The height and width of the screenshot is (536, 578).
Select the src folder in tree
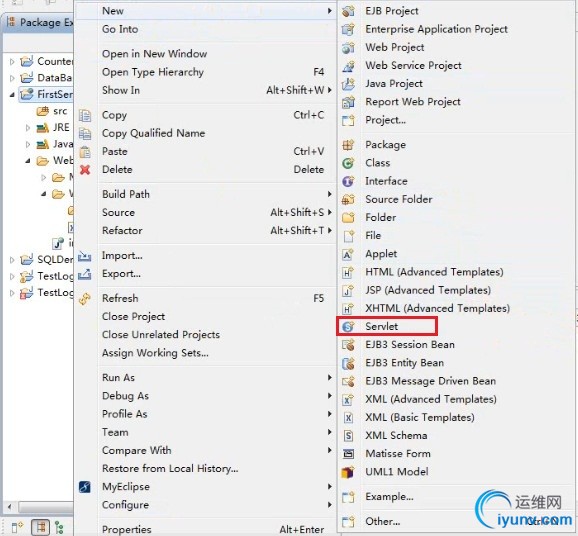click(52, 111)
